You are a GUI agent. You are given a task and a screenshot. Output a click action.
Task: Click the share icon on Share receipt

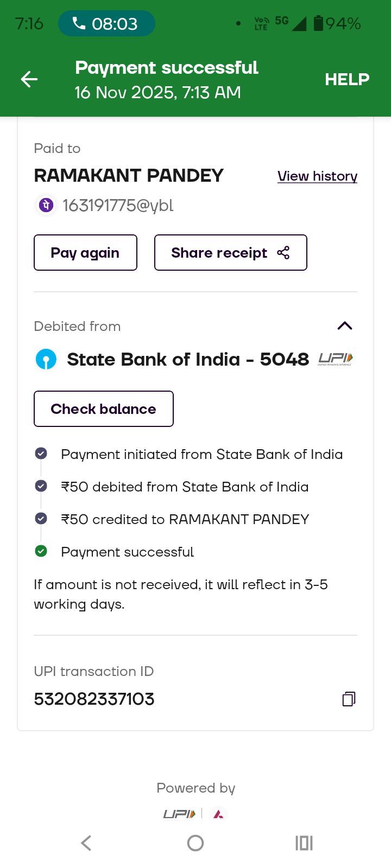283,253
